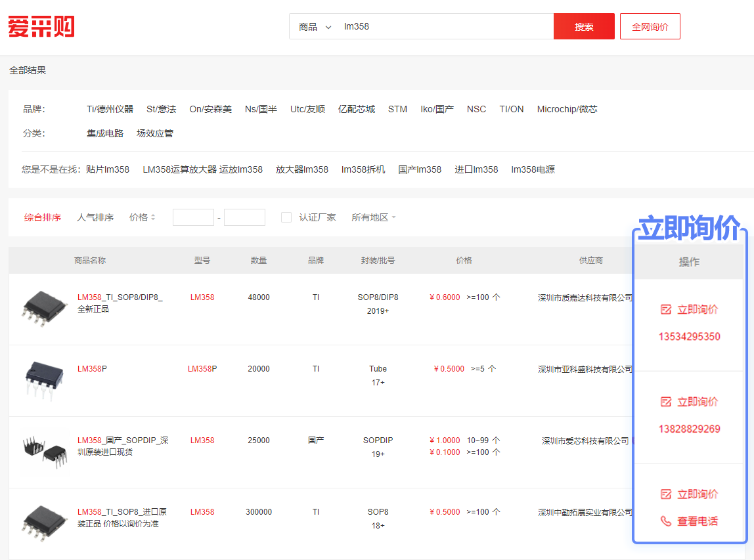The width and height of the screenshot is (754, 560).
Task: Filter by brand TI/ON
Action: pos(511,109)
